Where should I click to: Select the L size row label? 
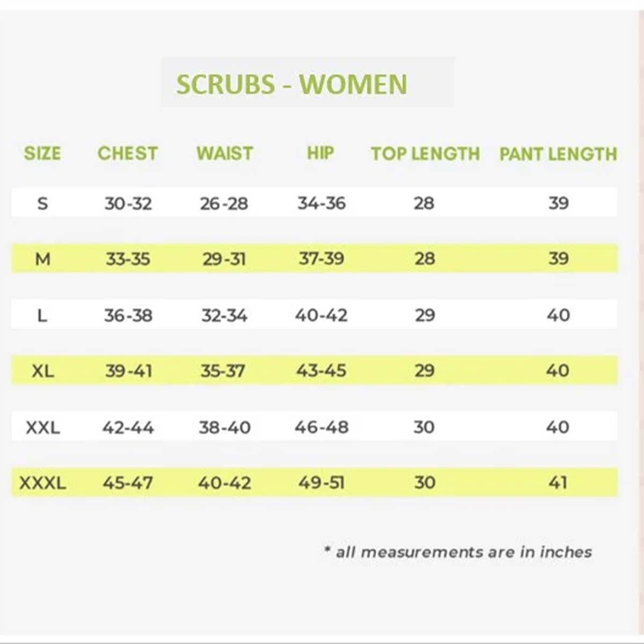(x=42, y=316)
